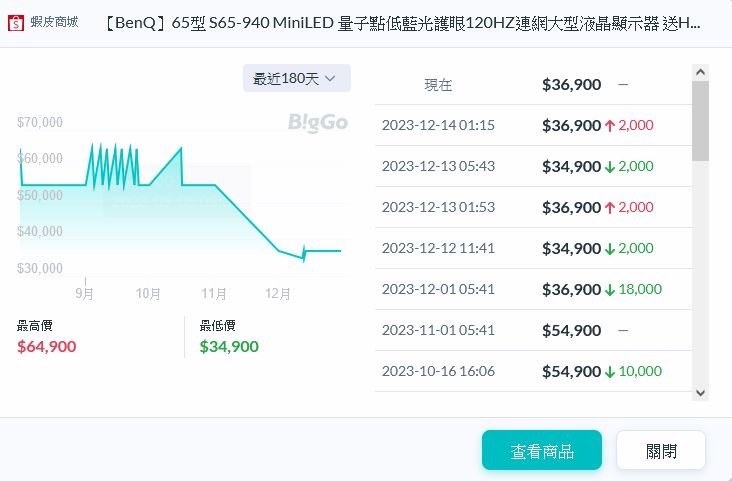Click the green down arrow on 2023-12-13 05:43 row
The width and height of the screenshot is (732, 481).
coord(609,167)
